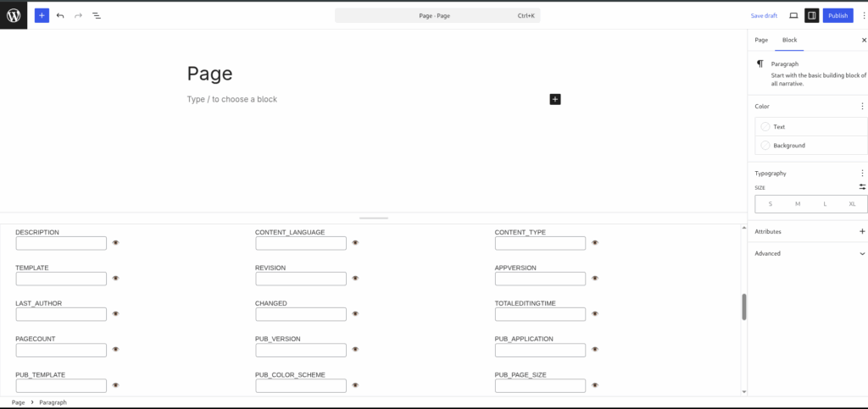Open the block inserter plus button

point(42,15)
